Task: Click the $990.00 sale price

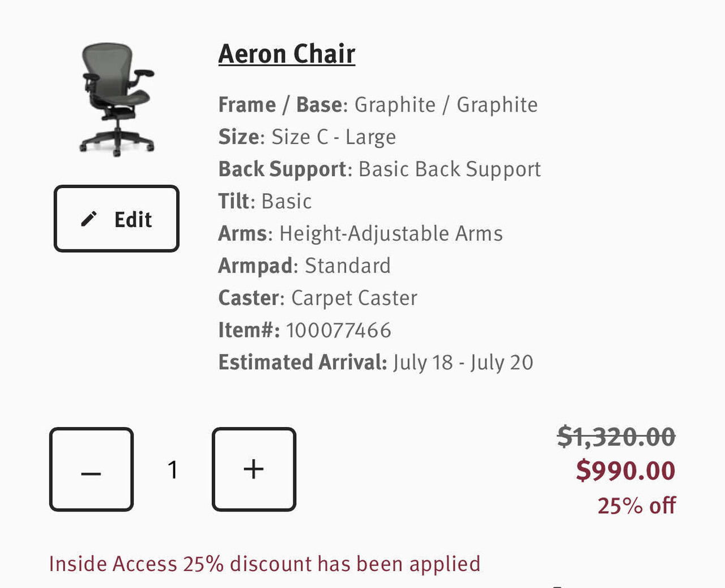Action: [625, 471]
